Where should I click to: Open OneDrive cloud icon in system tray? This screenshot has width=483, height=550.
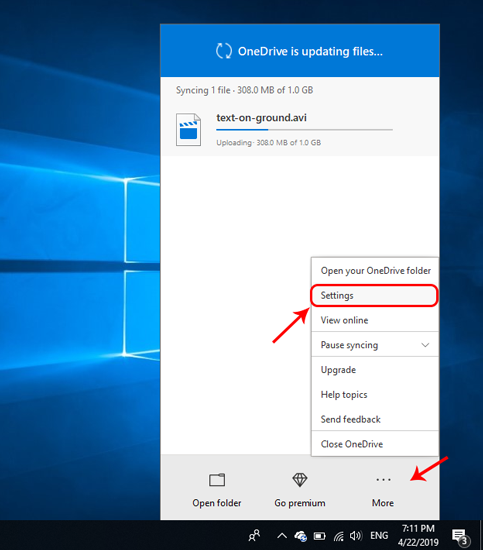[301, 536]
